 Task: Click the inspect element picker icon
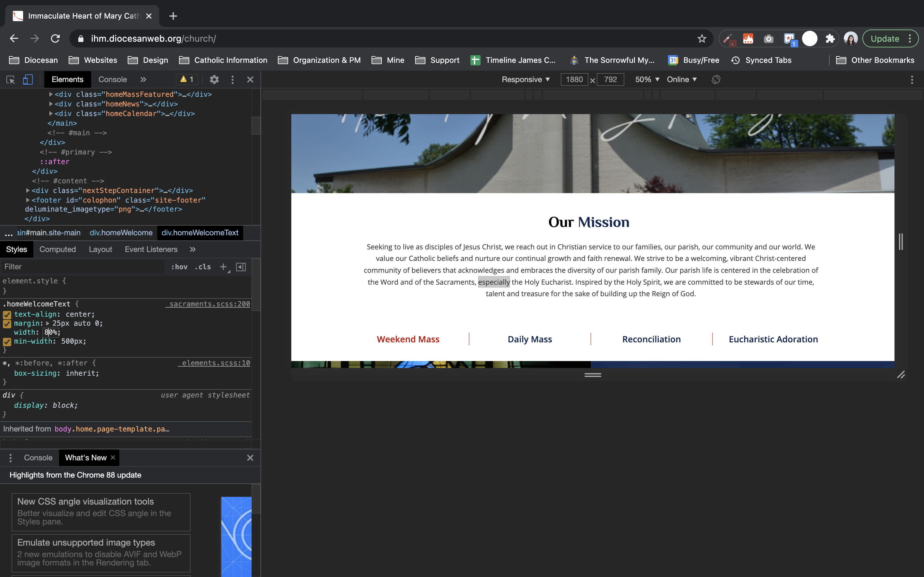tap(11, 80)
